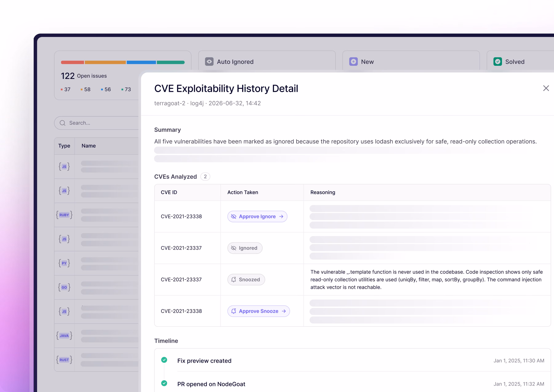Click the Snoozed status badge
Screen dimensions: 554x392
[246, 279]
